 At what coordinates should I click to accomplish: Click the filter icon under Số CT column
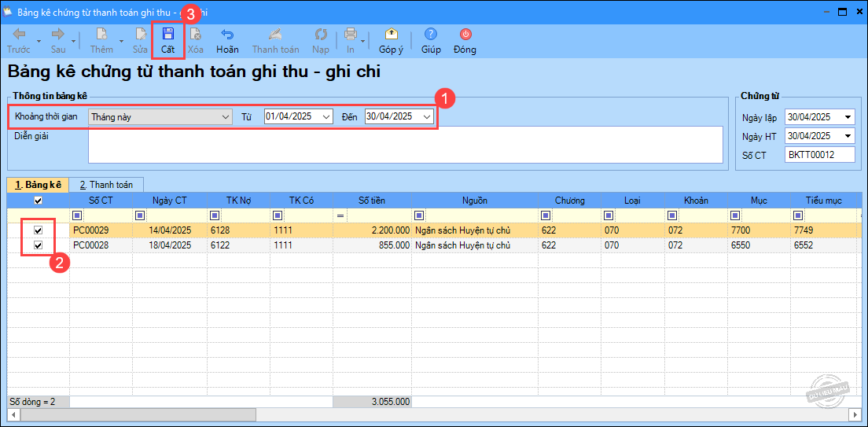[77, 215]
